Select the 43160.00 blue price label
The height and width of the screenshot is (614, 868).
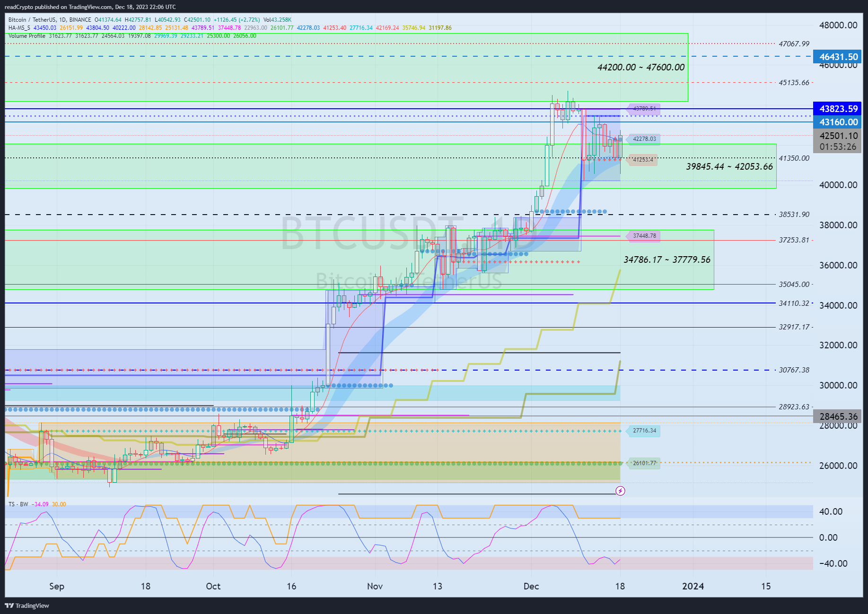click(838, 122)
